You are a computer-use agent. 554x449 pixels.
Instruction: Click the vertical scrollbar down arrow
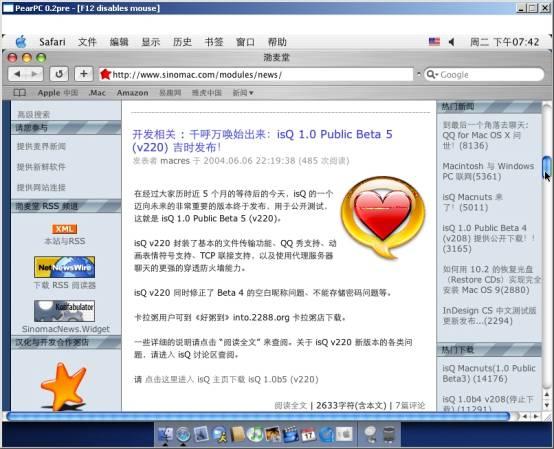tap(547, 405)
